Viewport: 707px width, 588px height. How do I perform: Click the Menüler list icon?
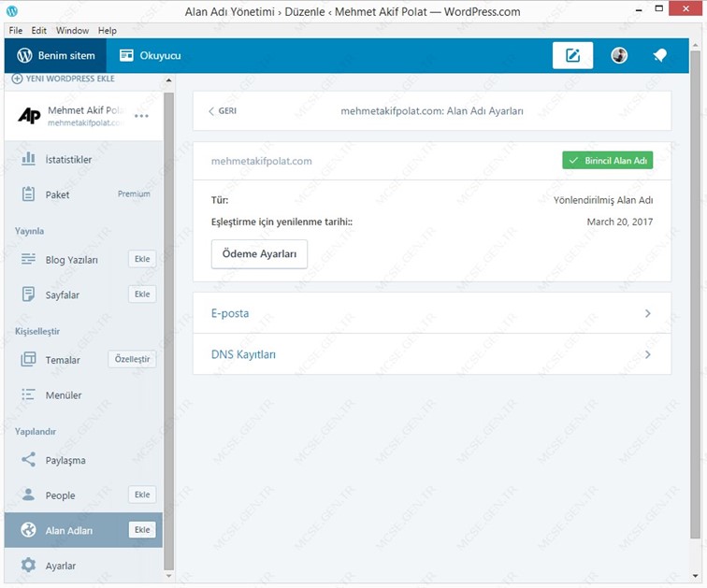tap(28, 394)
